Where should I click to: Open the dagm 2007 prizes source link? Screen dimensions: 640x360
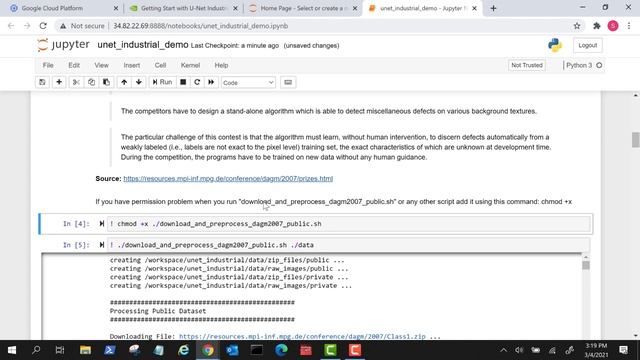(x=228, y=179)
